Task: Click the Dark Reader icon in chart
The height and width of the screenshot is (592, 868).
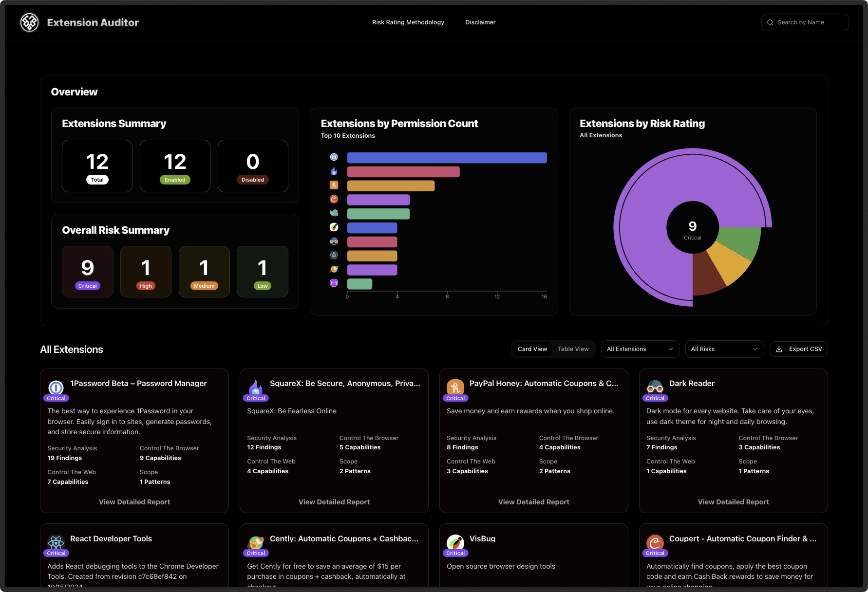Action: [x=334, y=241]
